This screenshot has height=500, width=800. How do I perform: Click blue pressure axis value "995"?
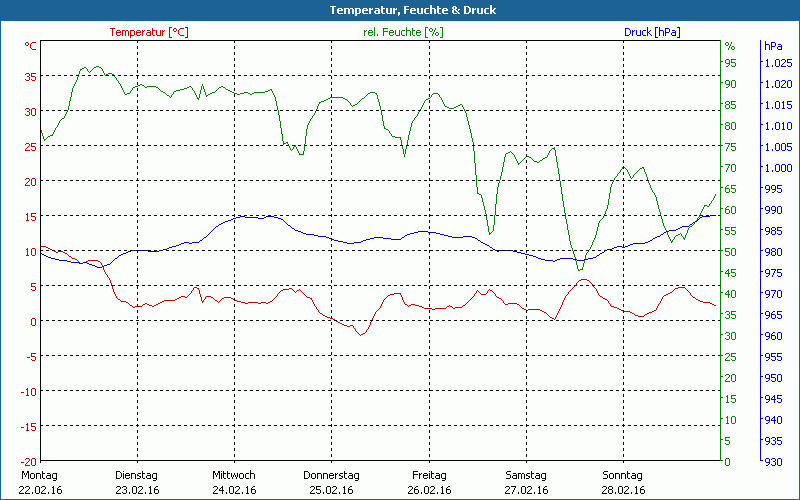(773, 189)
